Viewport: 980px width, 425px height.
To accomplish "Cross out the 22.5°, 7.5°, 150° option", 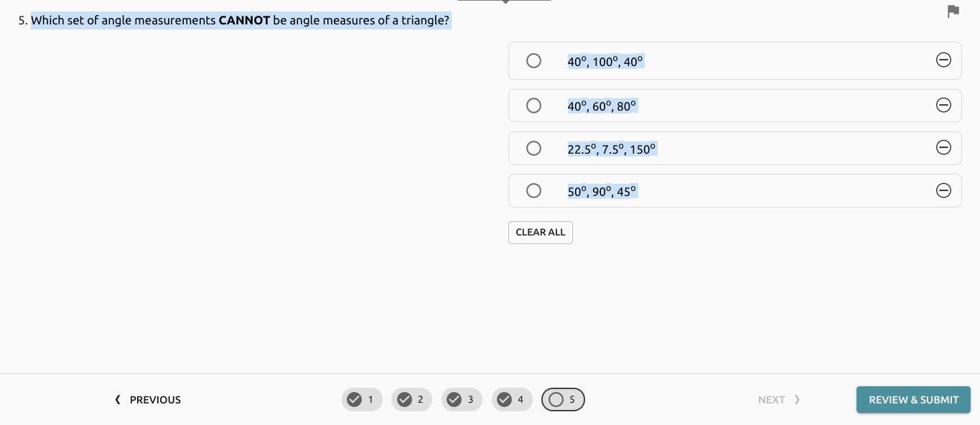I will pos(943,148).
